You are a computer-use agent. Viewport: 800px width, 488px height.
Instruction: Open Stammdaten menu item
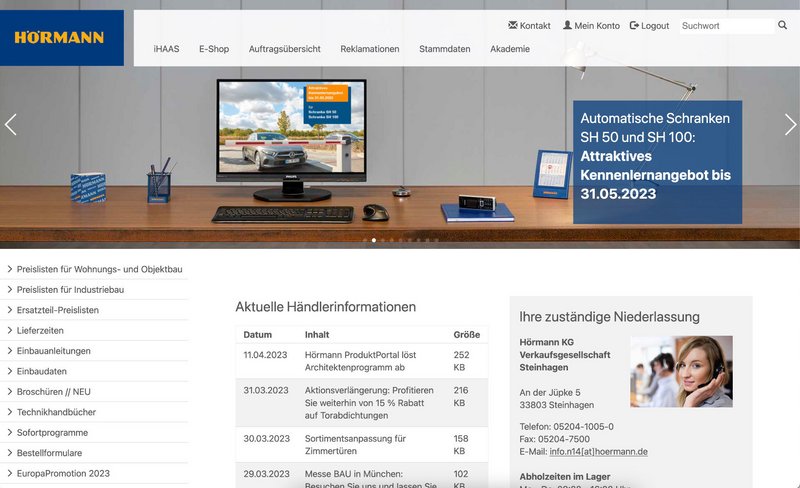(445, 49)
